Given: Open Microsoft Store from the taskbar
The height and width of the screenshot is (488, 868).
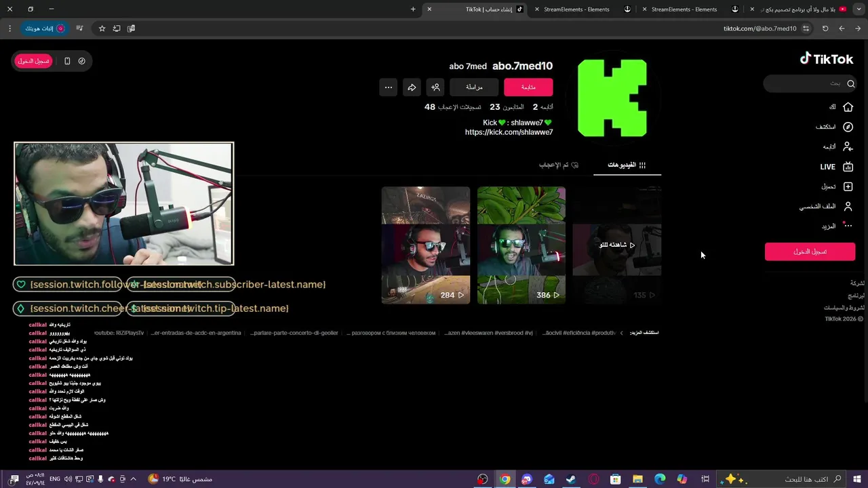Looking at the screenshot, I should [615, 479].
